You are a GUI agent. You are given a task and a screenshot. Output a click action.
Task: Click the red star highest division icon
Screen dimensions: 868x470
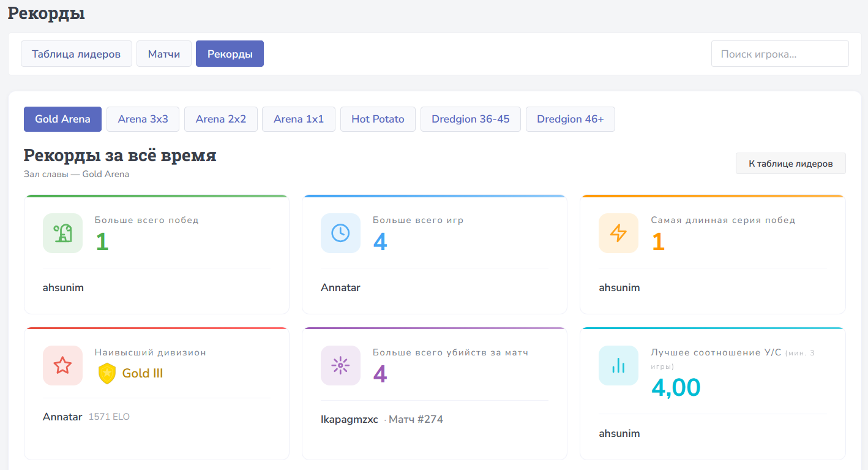62,365
